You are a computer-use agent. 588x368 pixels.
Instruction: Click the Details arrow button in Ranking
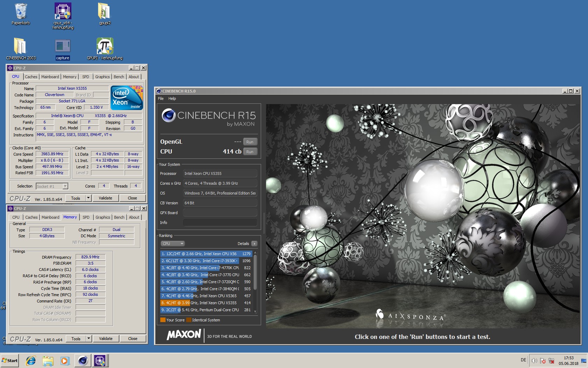(254, 244)
